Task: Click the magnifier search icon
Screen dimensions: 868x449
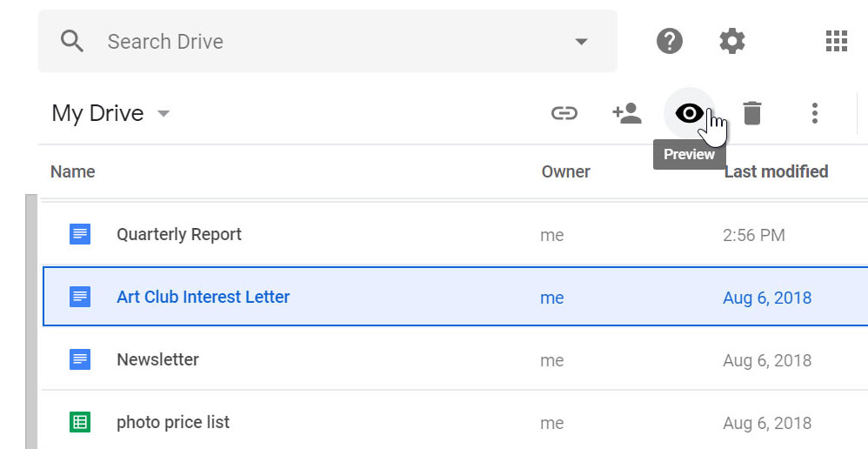Action: [x=72, y=41]
